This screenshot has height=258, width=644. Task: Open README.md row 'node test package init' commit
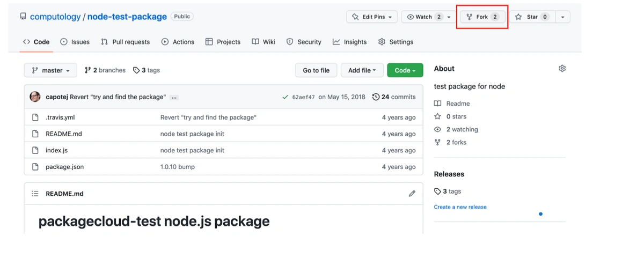pyautogui.click(x=192, y=134)
